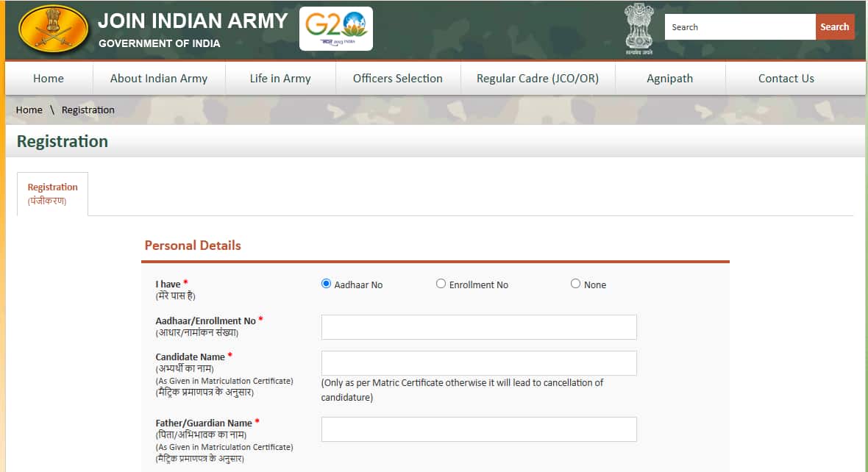Focus the site Search input box
Screen dimensions: 868x472
tap(740, 26)
